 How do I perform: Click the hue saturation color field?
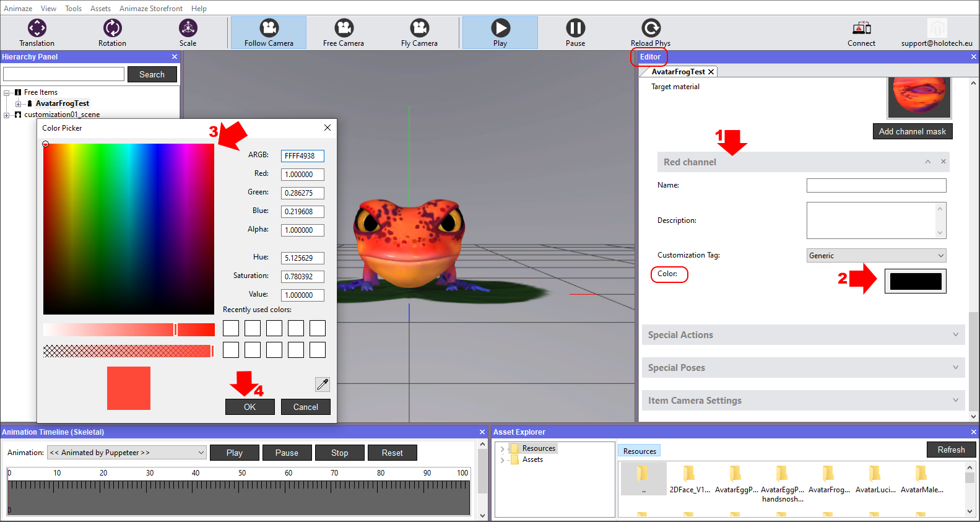pyautogui.click(x=129, y=229)
